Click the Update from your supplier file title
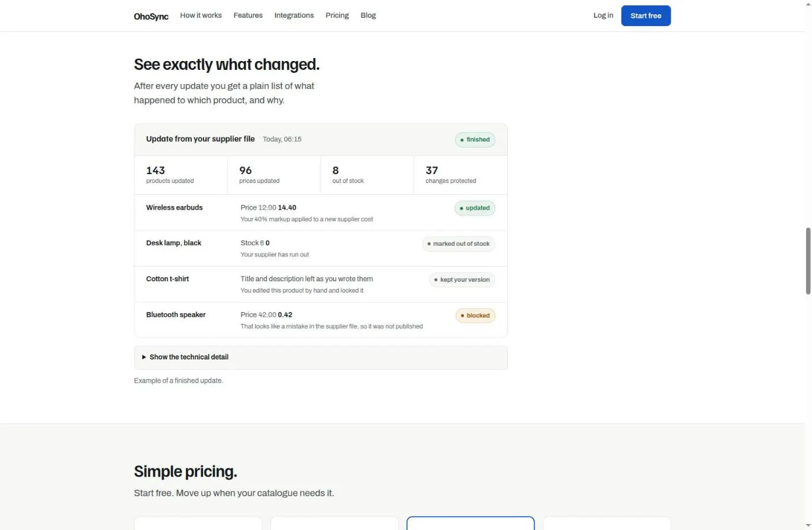This screenshot has width=812, height=530. coord(200,139)
